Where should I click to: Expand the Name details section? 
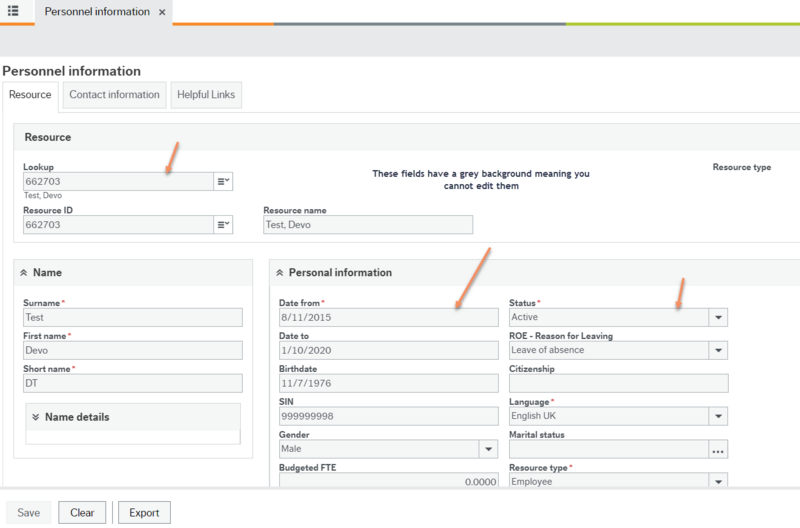[x=35, y=417]
